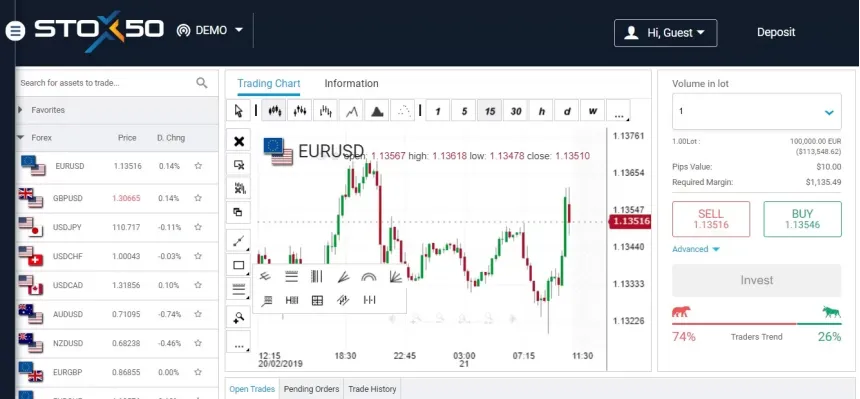Collapse the Forex asset group

pos(117,138)
